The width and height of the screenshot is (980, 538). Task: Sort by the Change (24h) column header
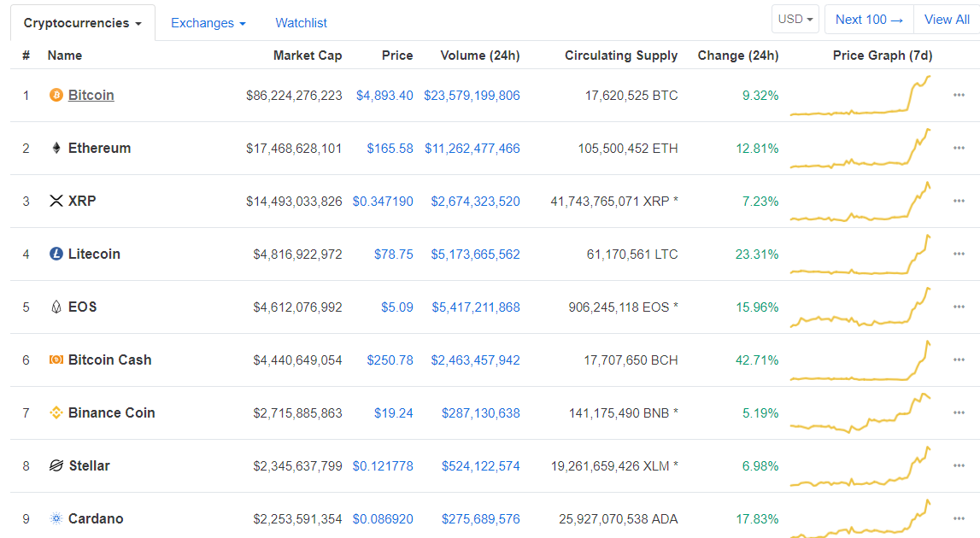click(738, 56)
